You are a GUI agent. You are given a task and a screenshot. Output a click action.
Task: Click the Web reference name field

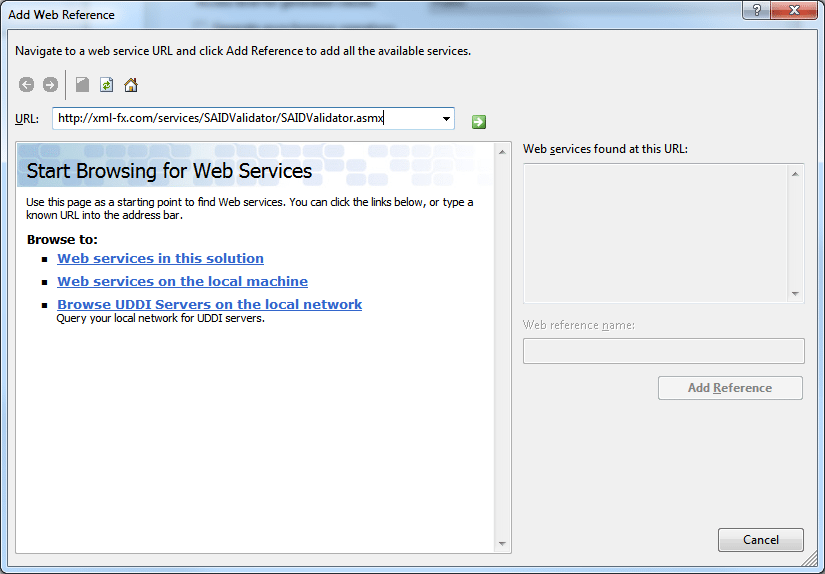tap(663, 351)
